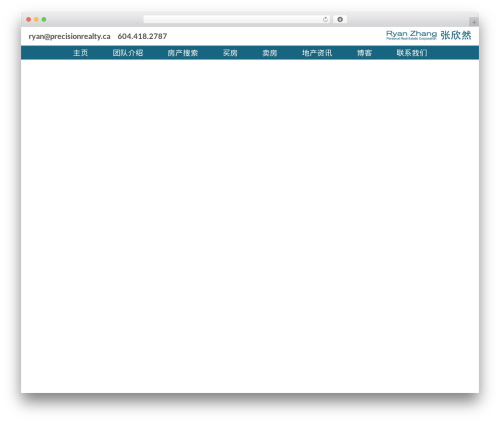
Task: Select 买房 in the navigation bar
Action: [x=230, y=53]
